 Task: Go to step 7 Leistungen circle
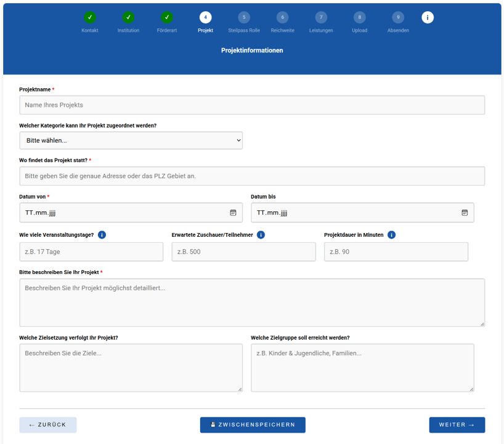(321, 17)
